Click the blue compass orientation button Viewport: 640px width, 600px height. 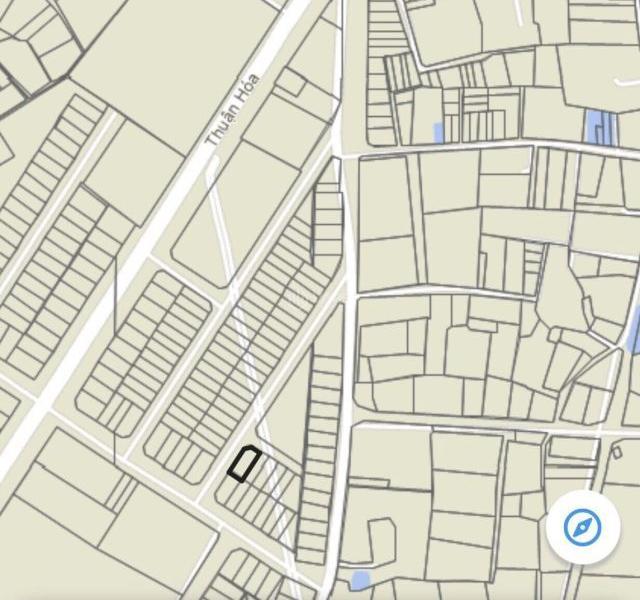(582, 527)
